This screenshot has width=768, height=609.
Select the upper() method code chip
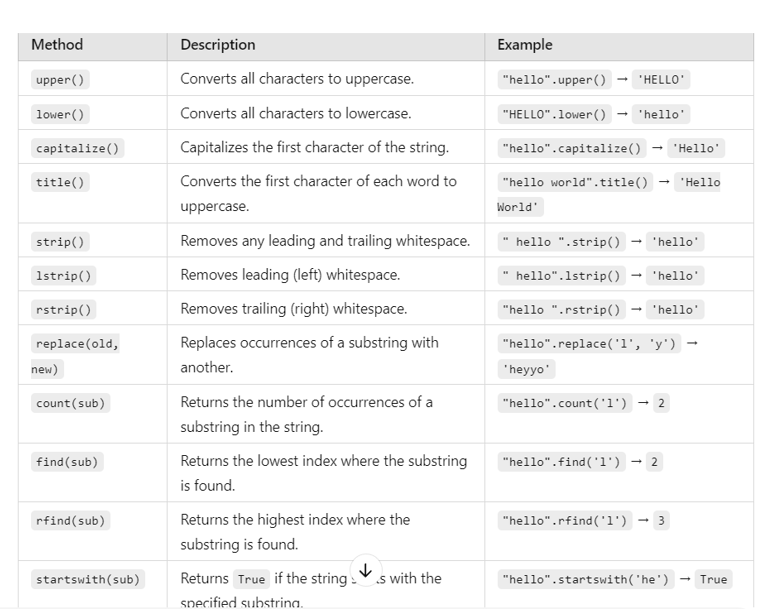click(x=60, y=80)
